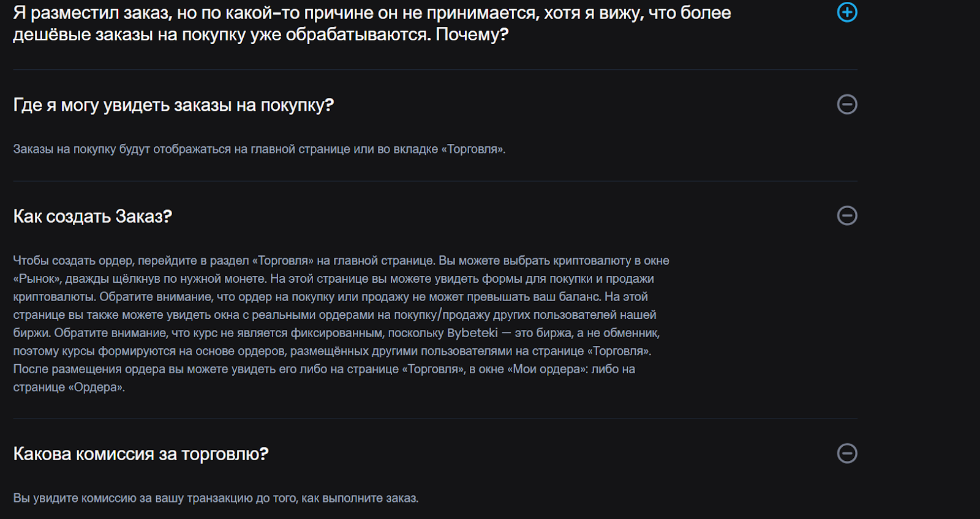Collapse 'Как создать Заказ?' using minus icon
This screenshot has width=980, height=519.
tap(847, 215)
